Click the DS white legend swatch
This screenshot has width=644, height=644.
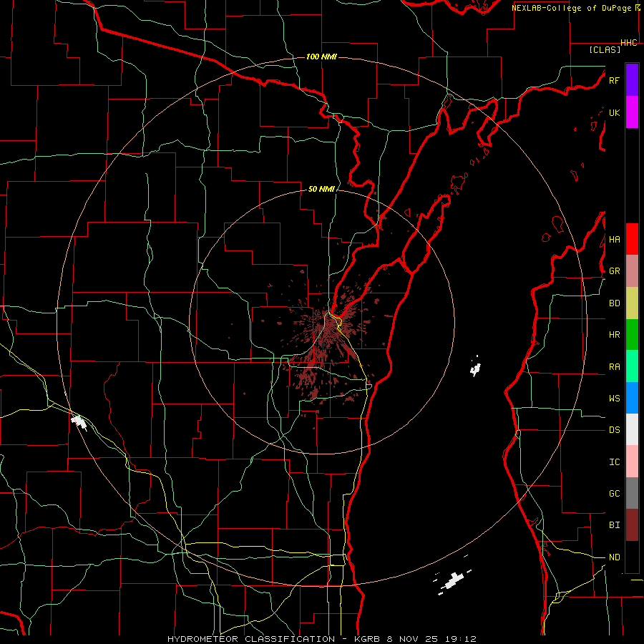point(632,429)
